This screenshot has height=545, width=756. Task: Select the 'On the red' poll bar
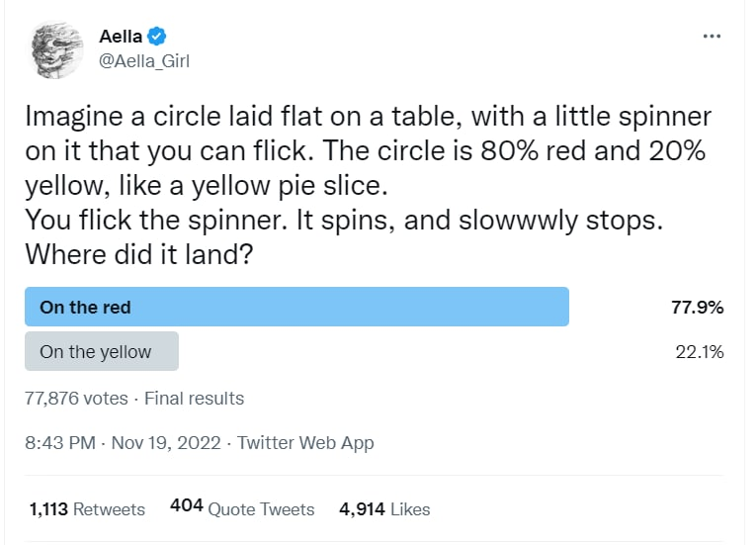tap(296, 307)
